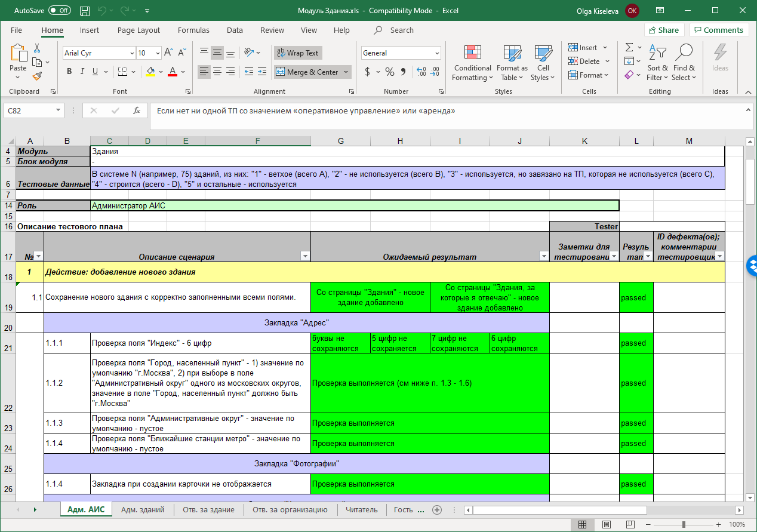Switch to sheet tab Отв. за организацию
The height and width of the screenshot is (532, 757).
[x=290, y=509]
